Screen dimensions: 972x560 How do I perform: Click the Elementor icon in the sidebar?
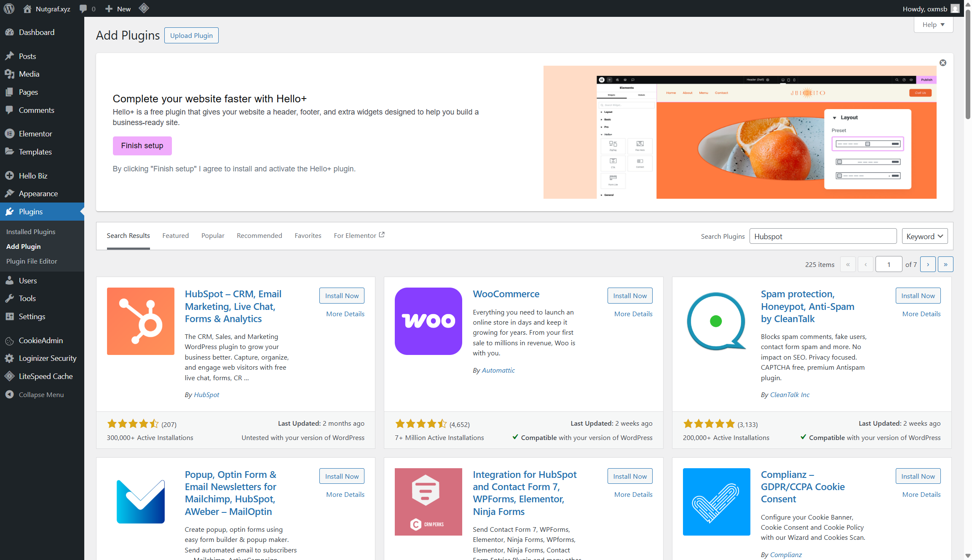(10, 133)
